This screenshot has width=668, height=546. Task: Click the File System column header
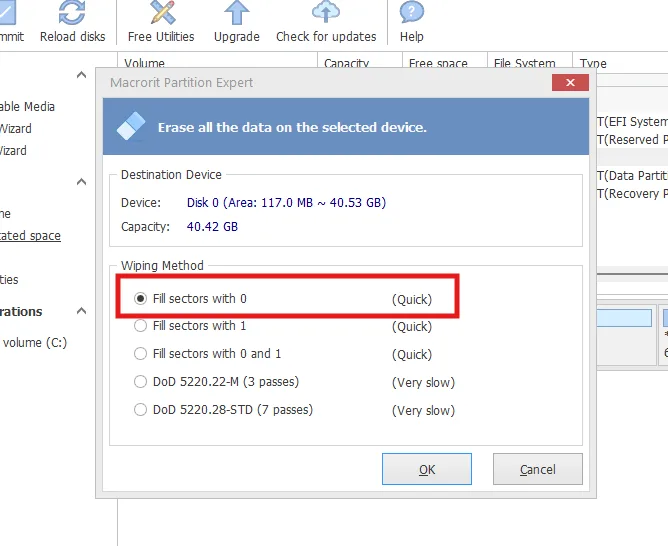pyautogui.click(x=530, y=63)
